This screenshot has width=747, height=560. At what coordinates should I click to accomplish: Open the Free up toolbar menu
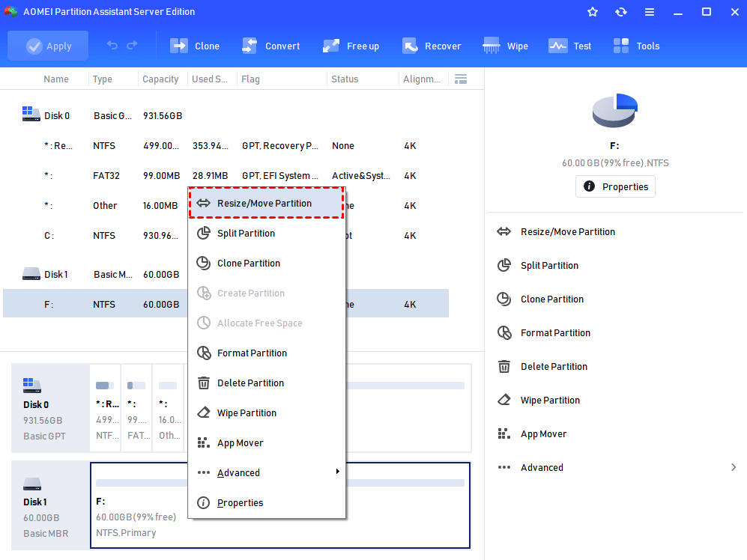click(351, 46)
